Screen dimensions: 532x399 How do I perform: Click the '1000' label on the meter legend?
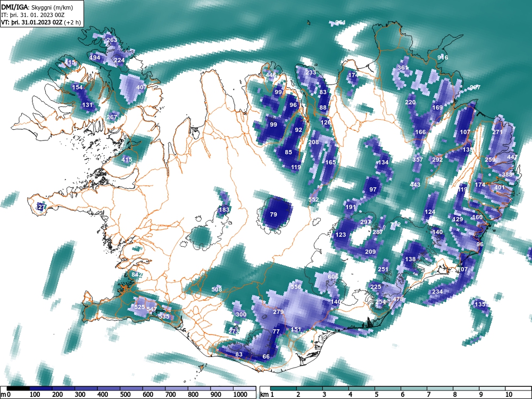(240, 395)
